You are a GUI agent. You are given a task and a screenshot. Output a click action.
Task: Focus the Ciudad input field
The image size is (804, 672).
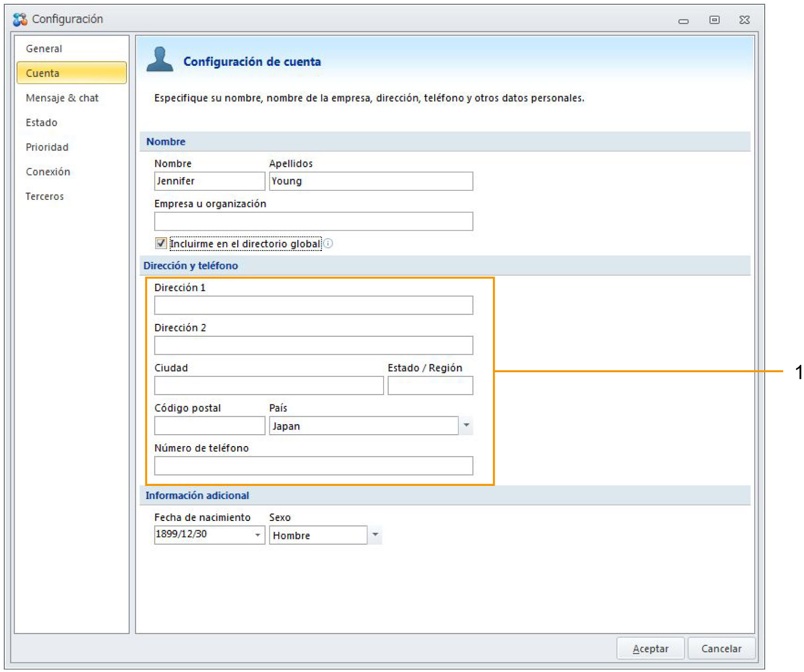[x=269, y=385]
